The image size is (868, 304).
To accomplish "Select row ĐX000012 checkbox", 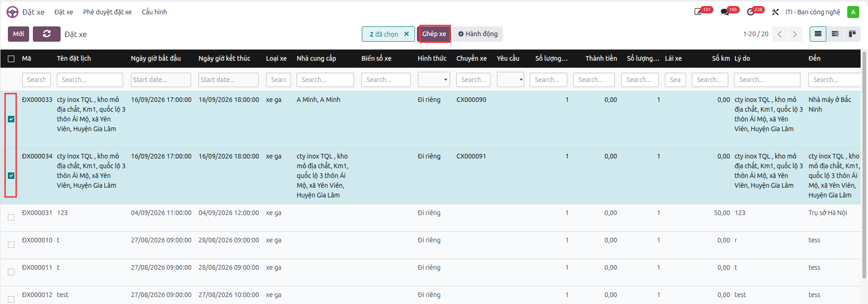I will pyautogui.click(x=11, y=299).
